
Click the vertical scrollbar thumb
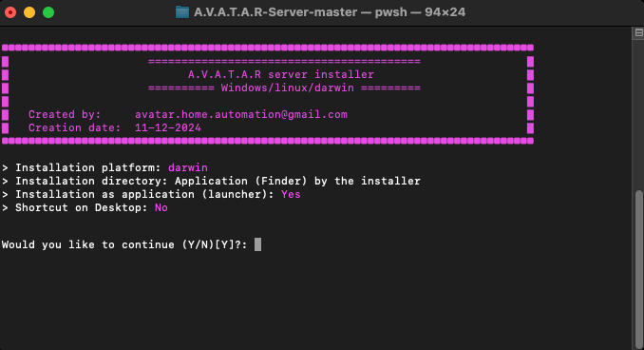click(638, 269)
